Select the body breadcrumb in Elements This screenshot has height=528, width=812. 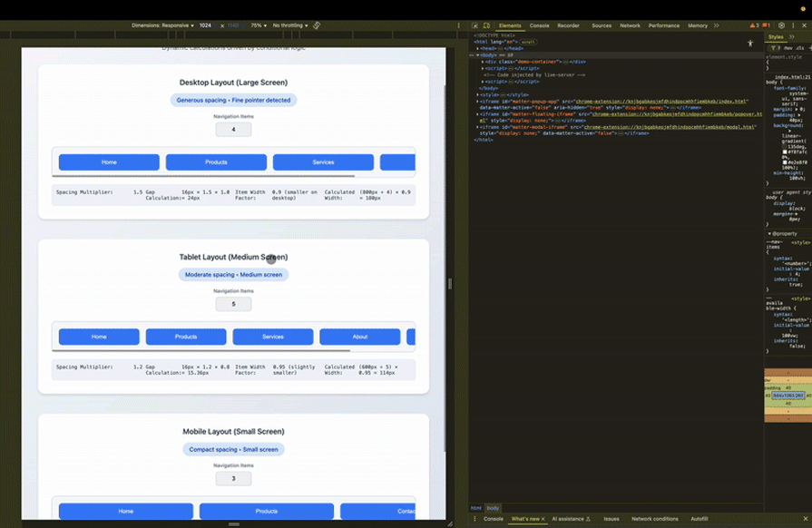click(493, 508)
